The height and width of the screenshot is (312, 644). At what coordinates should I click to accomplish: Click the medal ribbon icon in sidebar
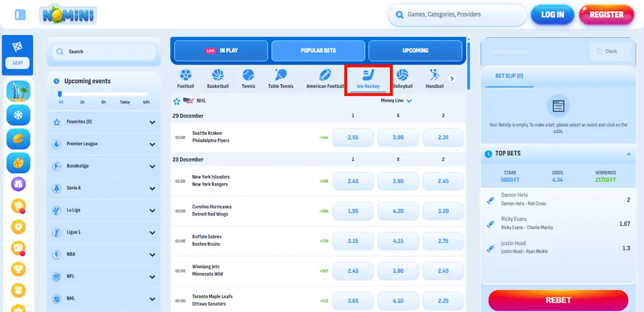tap(18, 227)
